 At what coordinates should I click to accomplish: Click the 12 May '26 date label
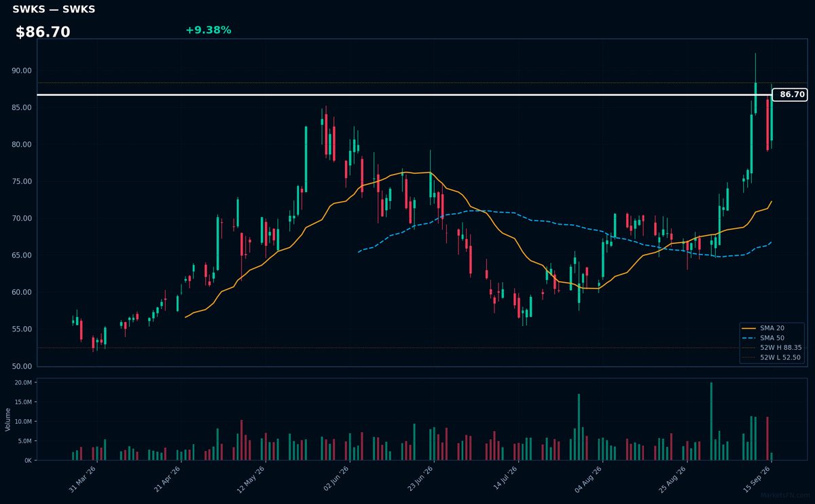tap(250, 479)
